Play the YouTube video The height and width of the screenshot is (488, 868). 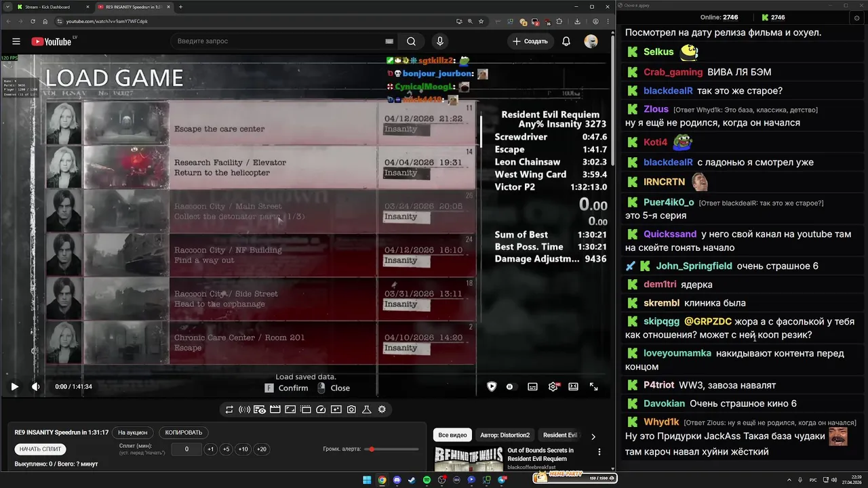click(x=14, y=387)
